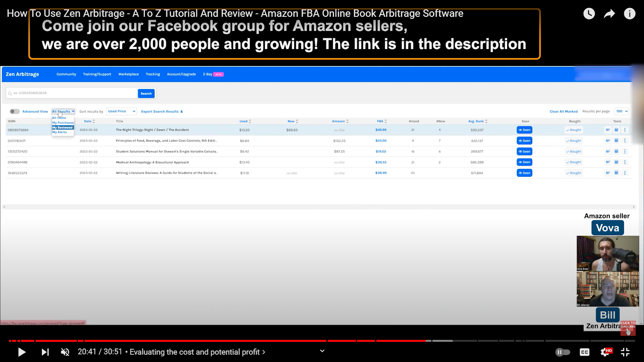Open more options for Student Solutions Manual row

(625, 151)
